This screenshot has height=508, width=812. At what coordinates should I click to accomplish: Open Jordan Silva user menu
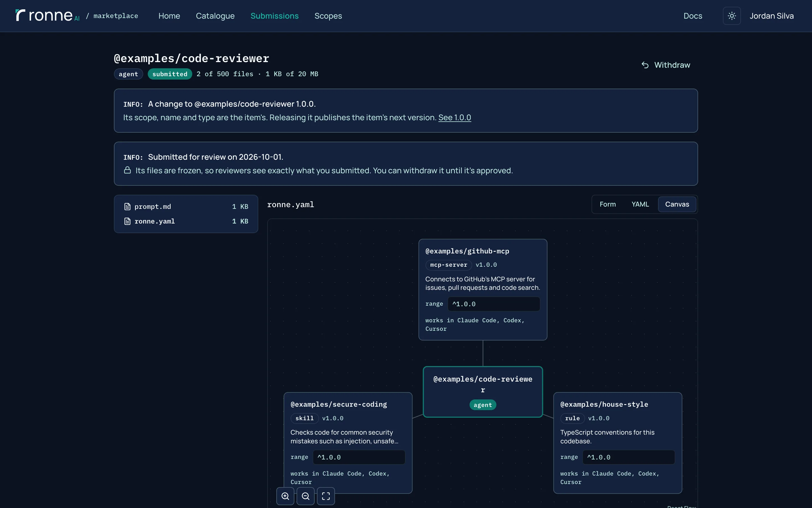pyautogui.click(x=771, y=16)
